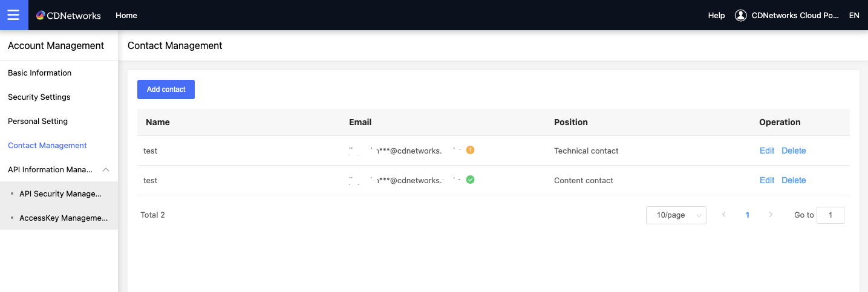Click the Add contact button
This screenshot has width=868, height=292.
pyautogui.click(x=166, y=89)
